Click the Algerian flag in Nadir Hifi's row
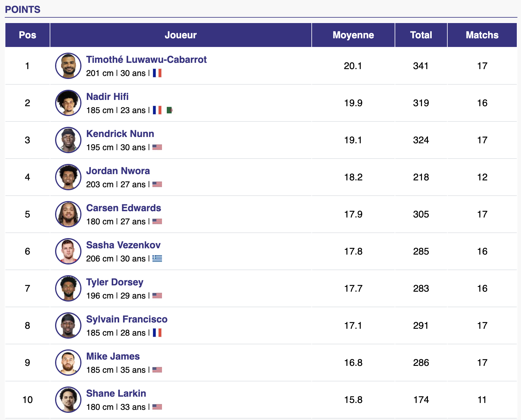Screen dimensions: 521x420 (170, 110)
